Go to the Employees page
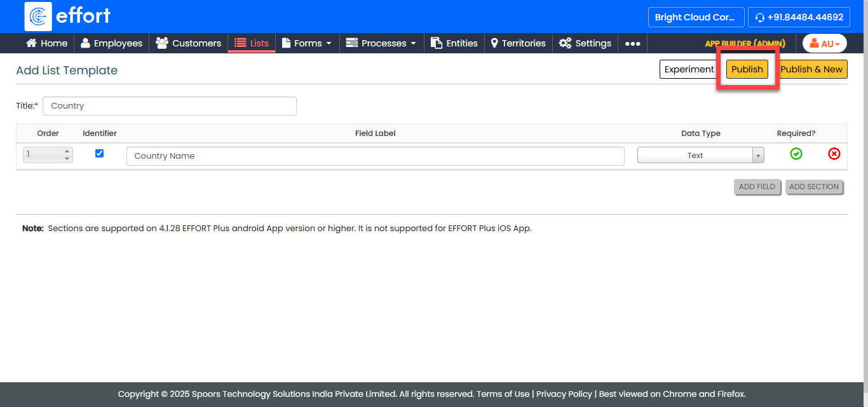The height and width of the screenshot is (407, 868). click(111, 43)
